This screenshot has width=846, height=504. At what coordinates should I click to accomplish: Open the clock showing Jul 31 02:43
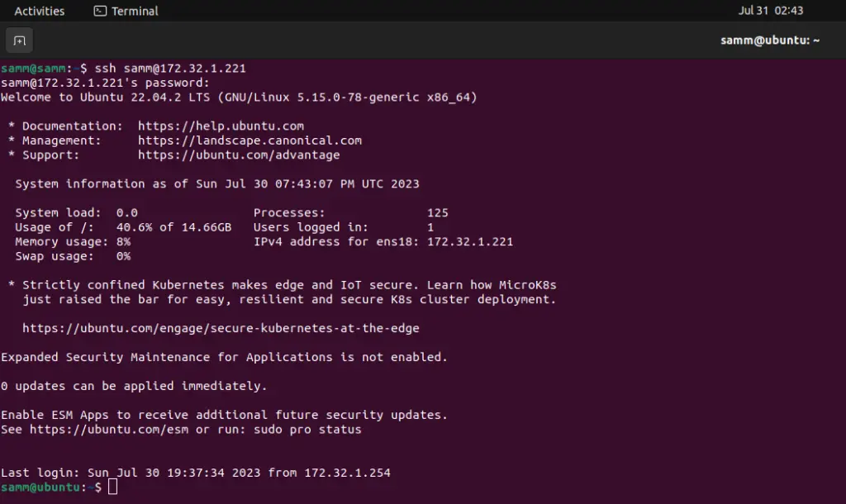click(771, 11)
